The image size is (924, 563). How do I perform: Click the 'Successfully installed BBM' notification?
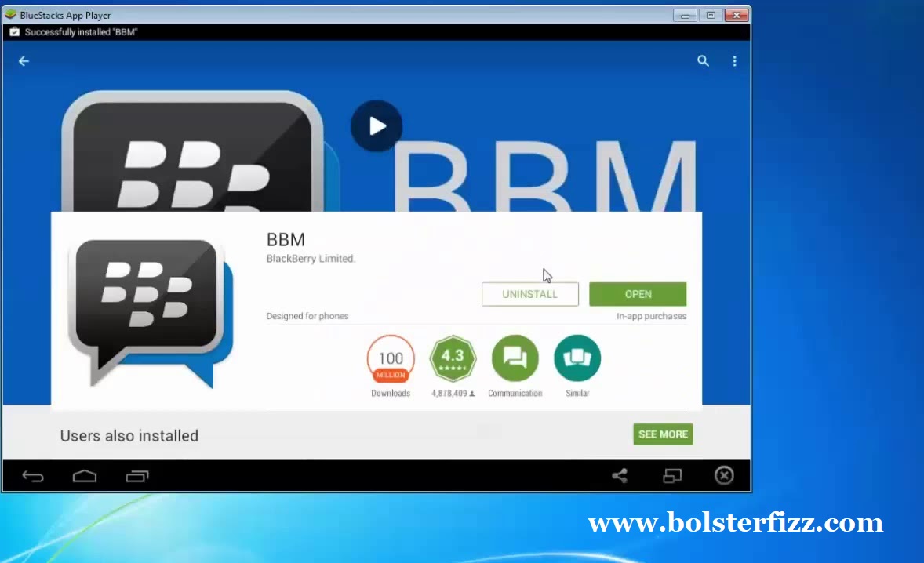click(x=81, y=32)
